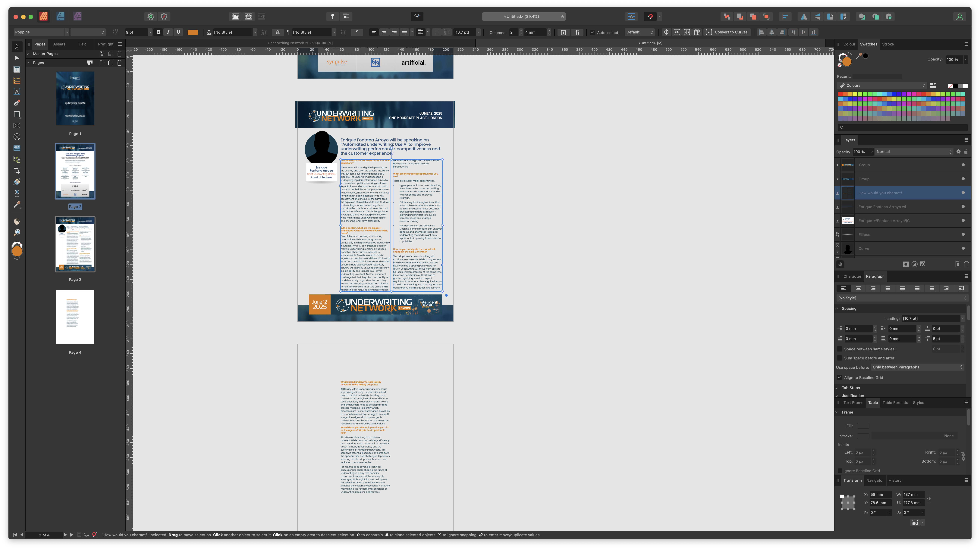980x549 pixels.
Task: Switch to the Stroke tab
Action: click(888, 44)
